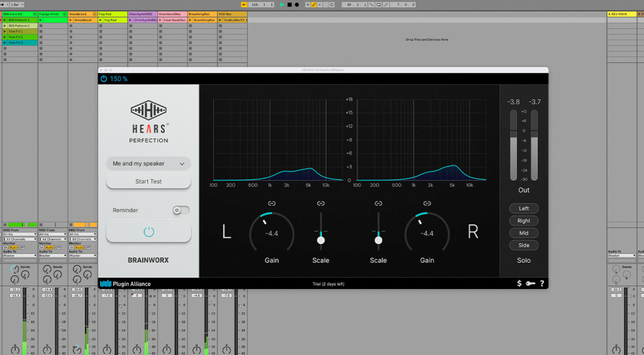This screenshot has width=644, height=355.
Task: Click the power icon beside 150 %
Action: tap(104, 79)
